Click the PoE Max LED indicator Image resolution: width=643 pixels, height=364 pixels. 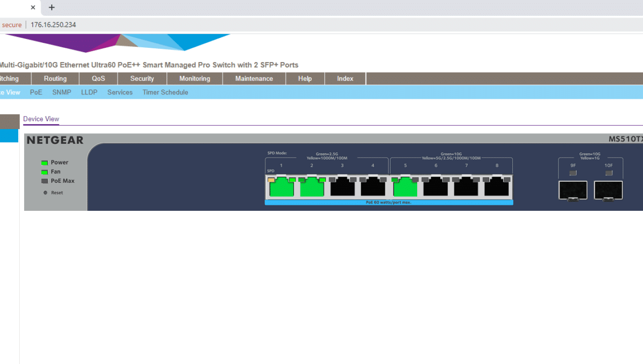[45, 181]
